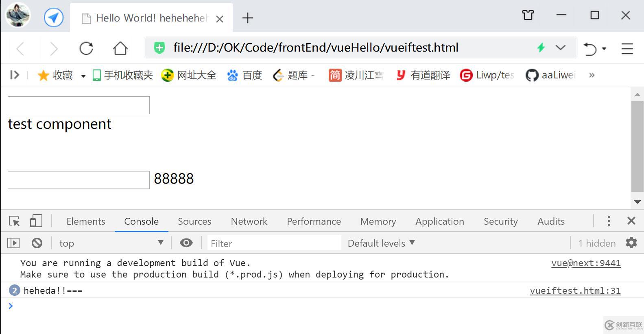Toggle the bookmarks sidebar expand icon

coord(15,75)
